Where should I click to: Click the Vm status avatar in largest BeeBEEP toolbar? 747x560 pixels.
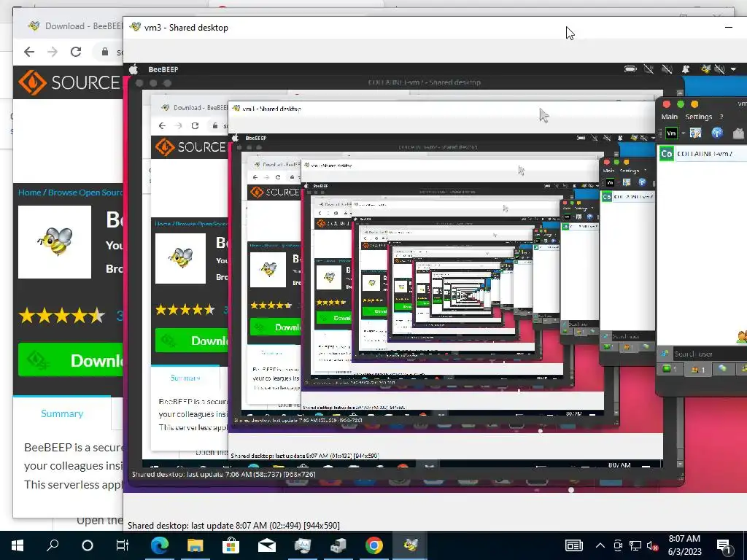(x=671, y=133)
